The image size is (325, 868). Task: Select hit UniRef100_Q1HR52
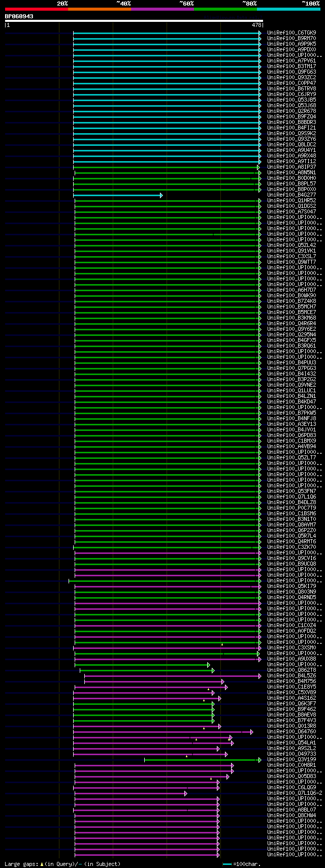291,200
